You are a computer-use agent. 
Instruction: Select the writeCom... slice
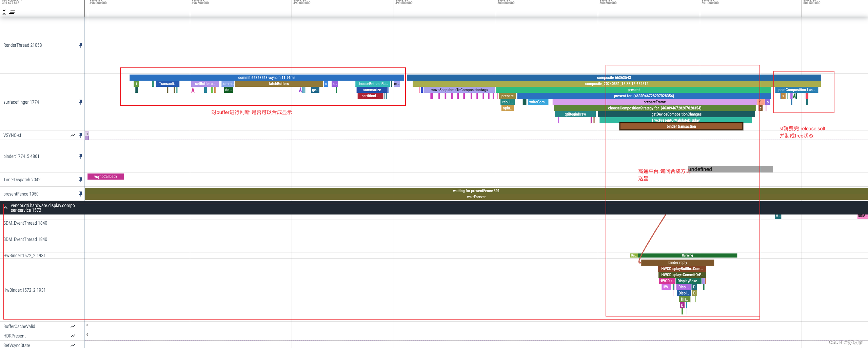point(538,102)
